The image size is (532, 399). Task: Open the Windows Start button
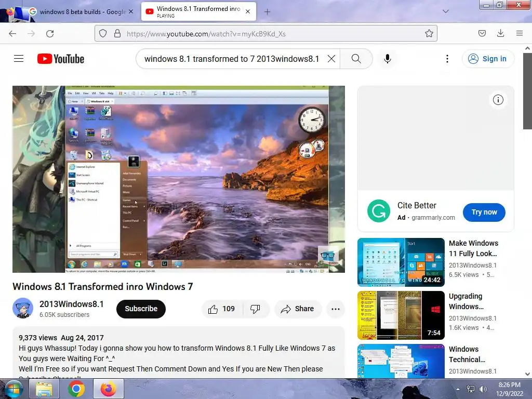[13, 389]
